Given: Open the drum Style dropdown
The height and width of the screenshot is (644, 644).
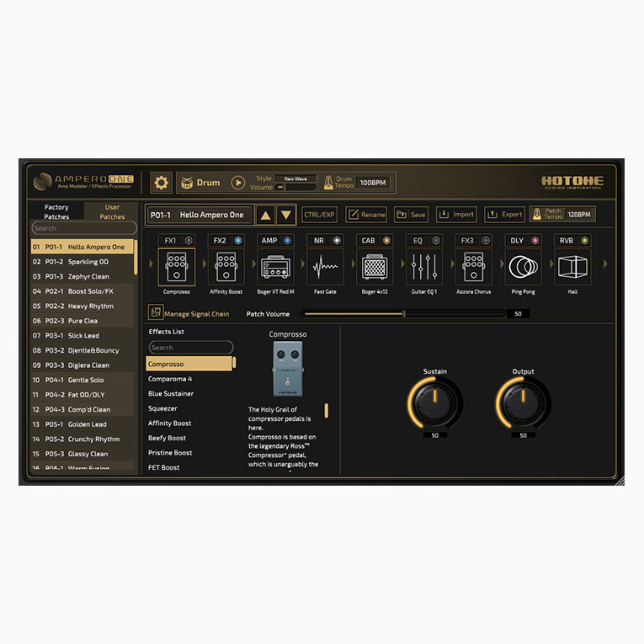Looking at the screenshot, I should 295,178.
